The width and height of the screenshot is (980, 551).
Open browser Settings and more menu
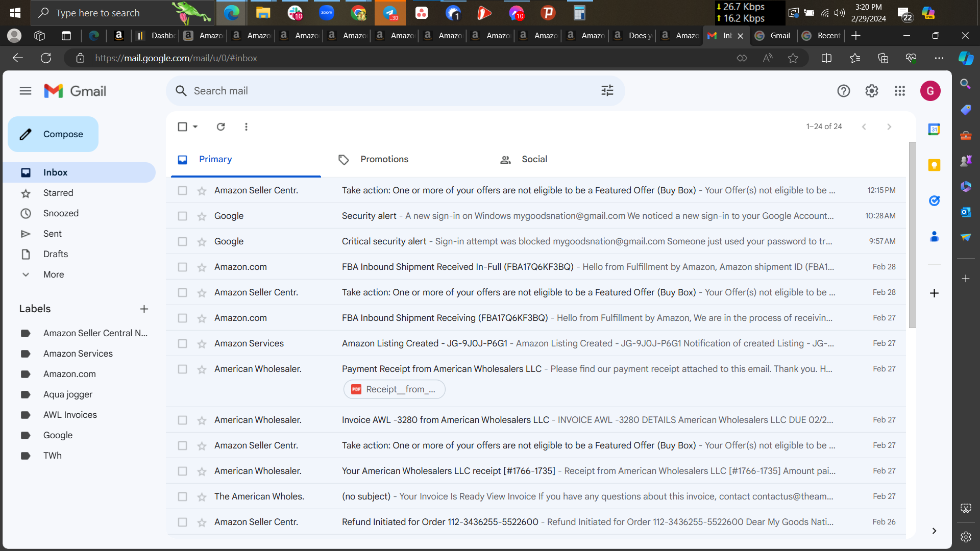tap(939, 58)
